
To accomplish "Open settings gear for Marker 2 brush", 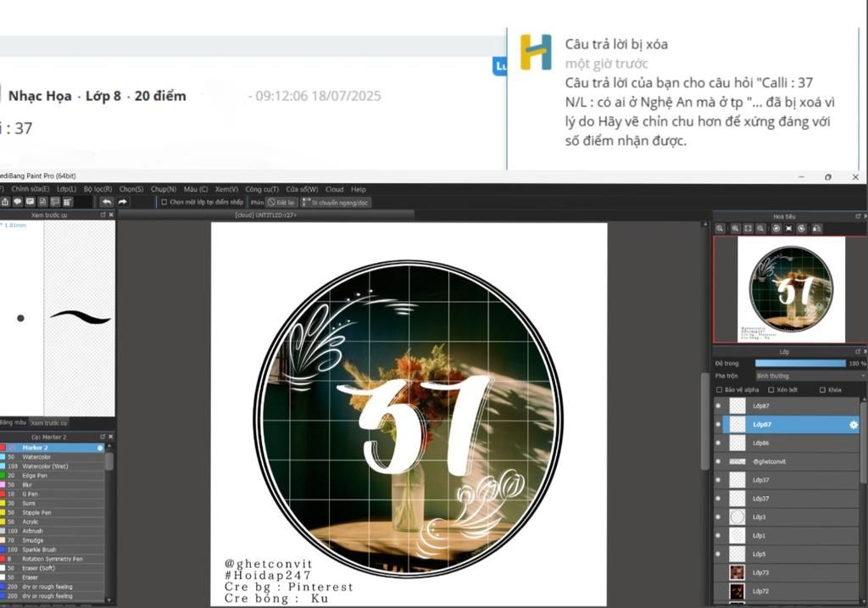I will [100, 448].
